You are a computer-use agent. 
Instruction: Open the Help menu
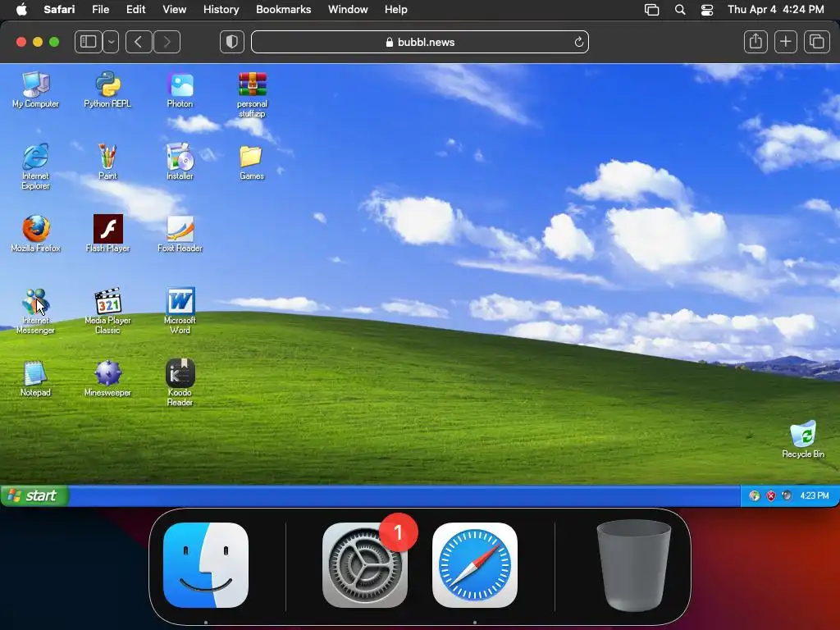pyautogui.click(x=396, y=10)
